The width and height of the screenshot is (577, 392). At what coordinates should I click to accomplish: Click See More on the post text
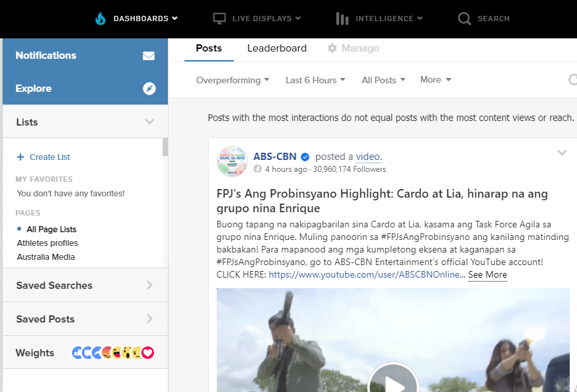click(x=487, y=274)
